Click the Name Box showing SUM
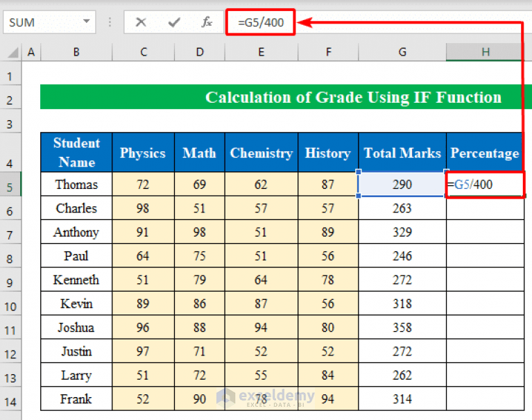Image resolution: width=532 pixels, height=420 pixels. coord(49,22)
